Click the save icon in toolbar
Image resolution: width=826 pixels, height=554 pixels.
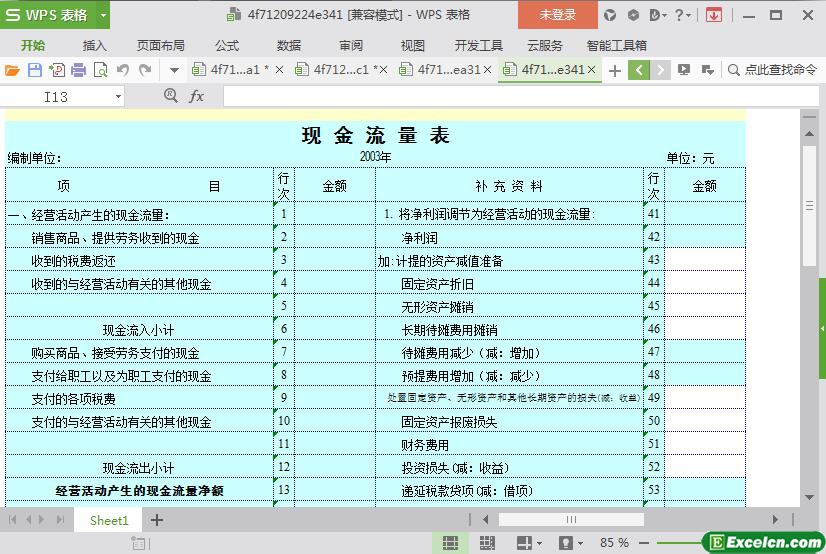(34, 70)
